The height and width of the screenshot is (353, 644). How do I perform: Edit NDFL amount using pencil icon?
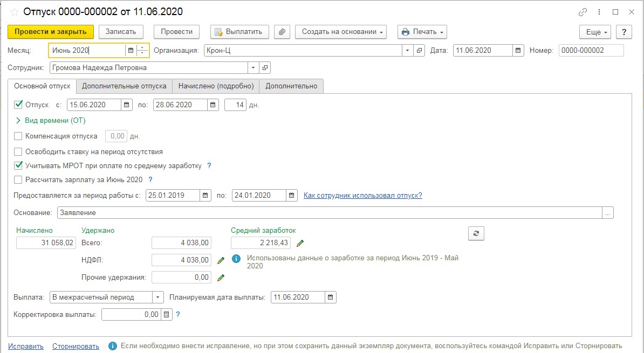coord(221,260)
